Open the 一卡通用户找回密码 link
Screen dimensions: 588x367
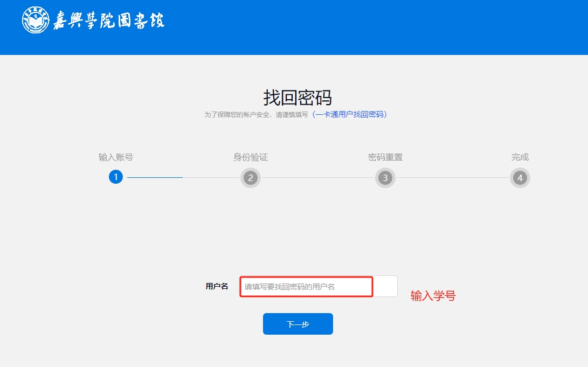[x=349, y=114]
